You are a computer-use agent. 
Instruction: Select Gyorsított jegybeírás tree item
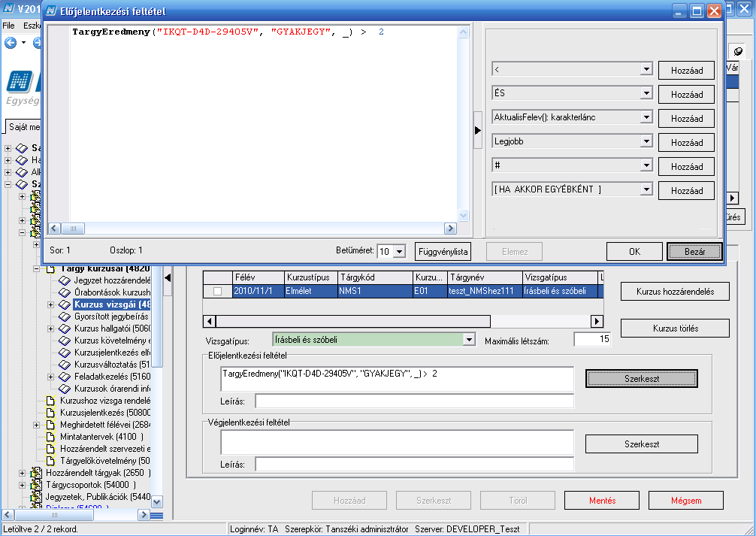click(x=111, y=316)
